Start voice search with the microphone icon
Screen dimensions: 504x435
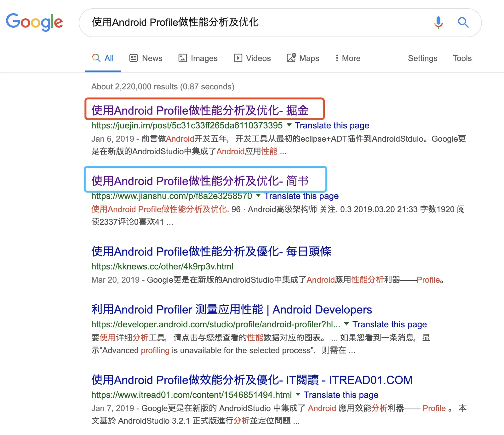point(438,22)
